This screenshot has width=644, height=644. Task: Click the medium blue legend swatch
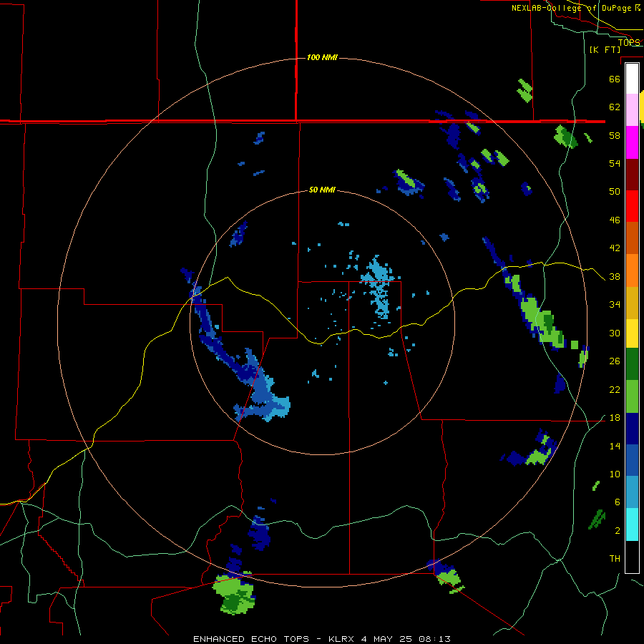tap(632, 460)
